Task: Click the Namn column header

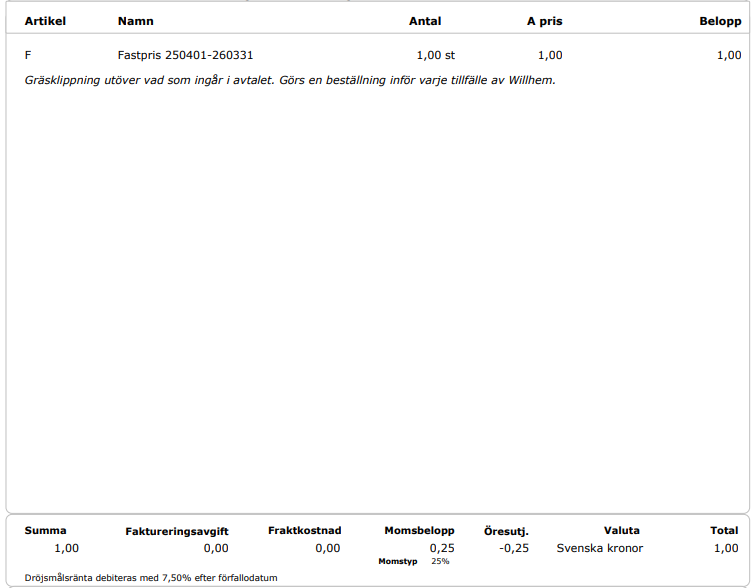Action: click(x=136, y=21)
